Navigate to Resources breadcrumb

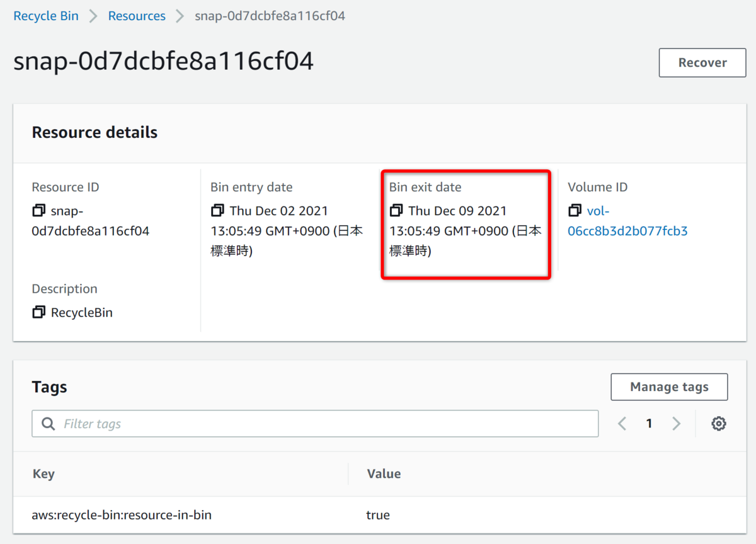(137, 16)
